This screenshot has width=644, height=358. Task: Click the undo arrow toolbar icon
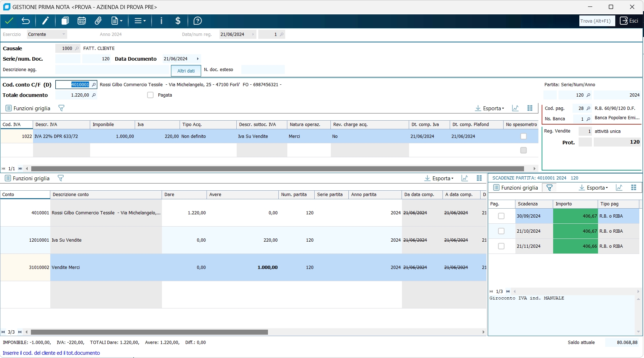point(26,21)
